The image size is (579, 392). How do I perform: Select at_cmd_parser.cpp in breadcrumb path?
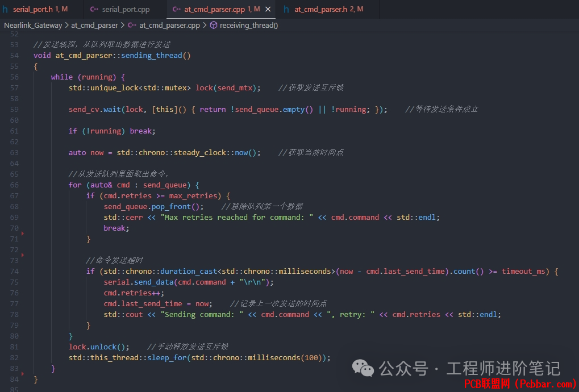click(x=169, y=25)
